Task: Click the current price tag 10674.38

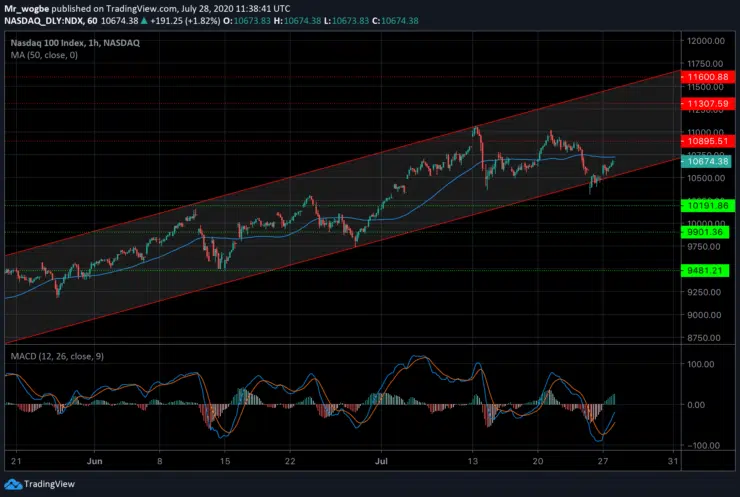Action: point(706,160)
